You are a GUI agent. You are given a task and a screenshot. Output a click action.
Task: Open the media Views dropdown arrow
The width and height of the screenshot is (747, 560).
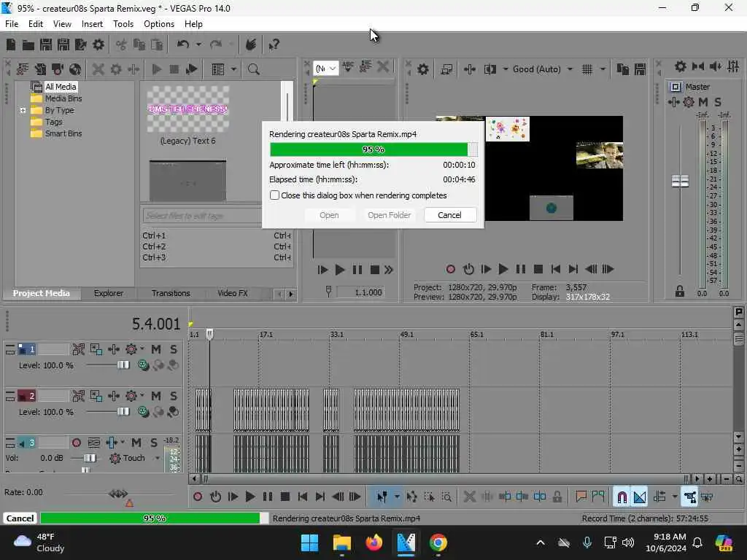(233, 69)
